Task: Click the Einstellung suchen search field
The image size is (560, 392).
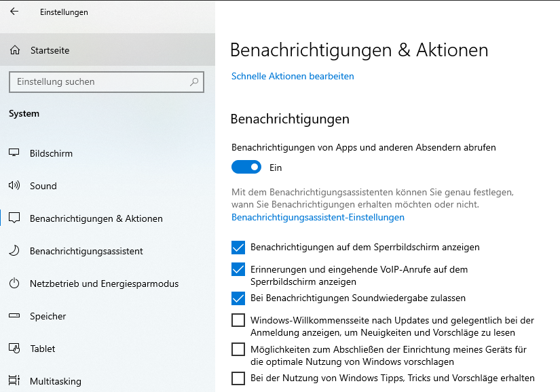Action: 107,82
